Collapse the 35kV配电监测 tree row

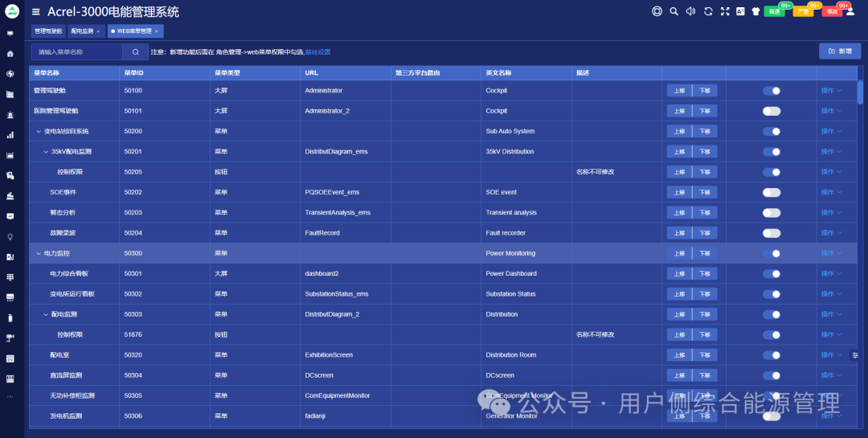tap(45, 152)
